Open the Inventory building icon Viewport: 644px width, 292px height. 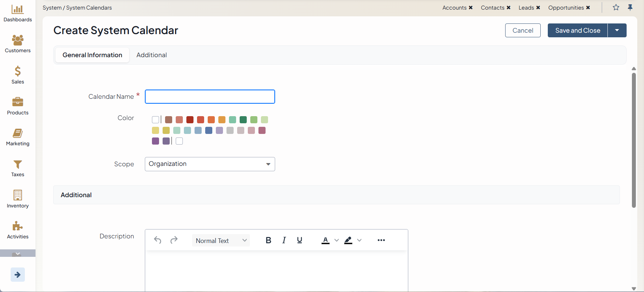coord(17,195)
